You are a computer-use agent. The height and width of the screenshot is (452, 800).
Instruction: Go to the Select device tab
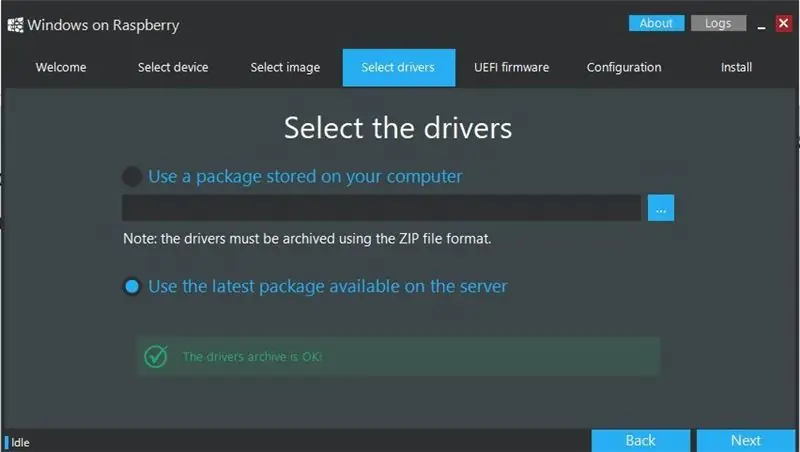click(x=173, y=67)
